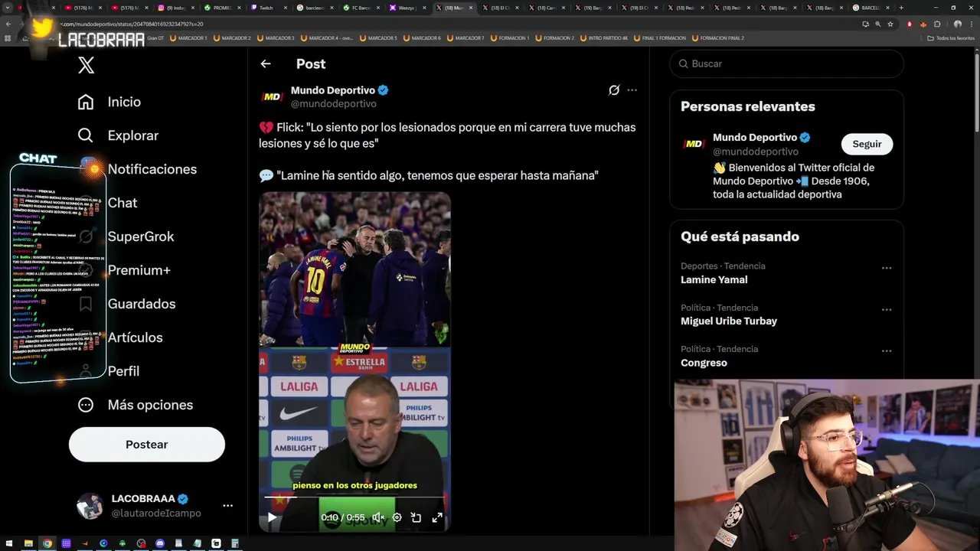This screenshot has width=980, height=551.
Task: Open Calculator from the taskbar
Action: coord(235,543)
